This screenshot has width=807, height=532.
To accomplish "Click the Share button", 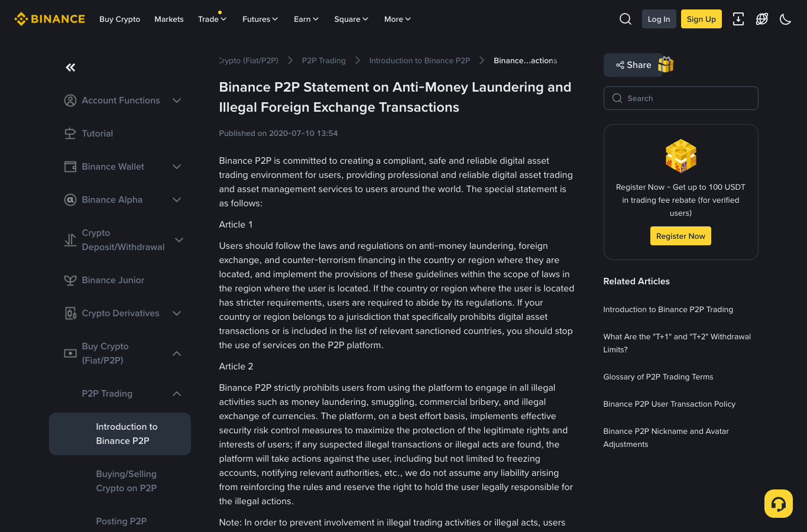I will (633, 65).
